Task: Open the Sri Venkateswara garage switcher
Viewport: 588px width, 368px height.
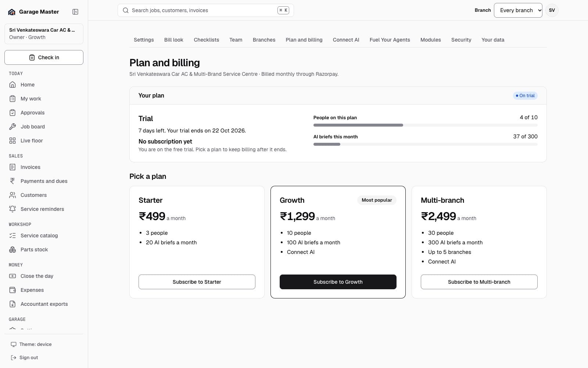Action: pyautogui.click(x=44, y=33)
